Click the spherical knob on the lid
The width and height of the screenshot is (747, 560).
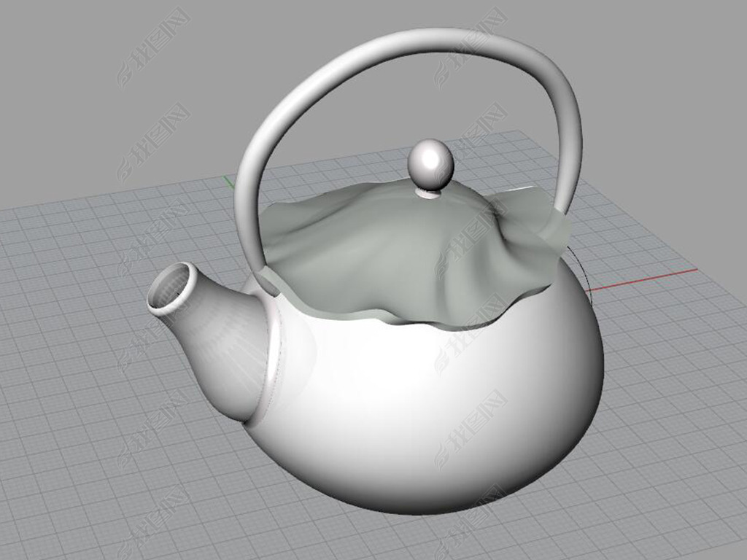click(430, 163)
